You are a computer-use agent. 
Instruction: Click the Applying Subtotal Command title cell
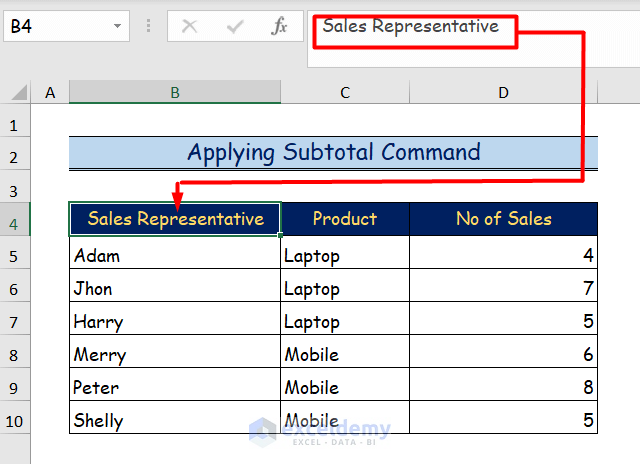334,153
